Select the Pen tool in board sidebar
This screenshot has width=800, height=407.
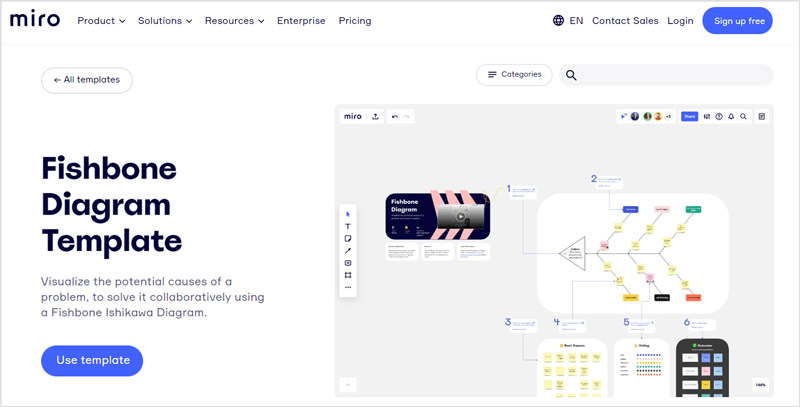click(348, 251)
